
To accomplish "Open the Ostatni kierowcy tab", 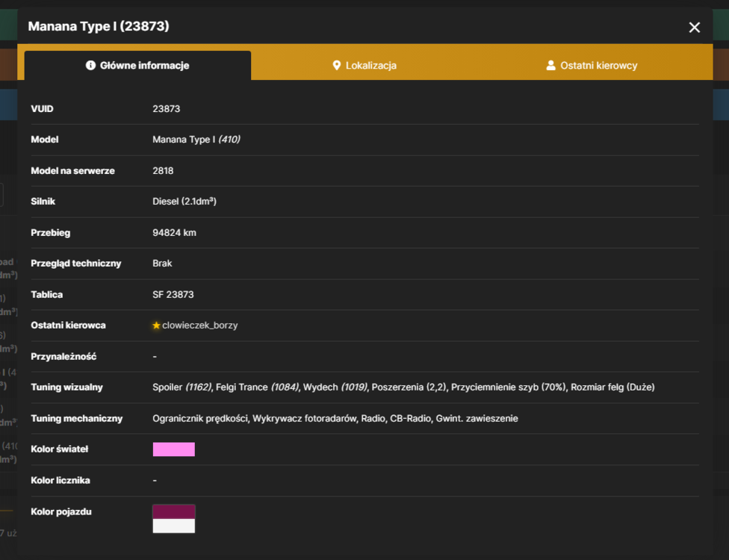I will click(x=592, y=66).
